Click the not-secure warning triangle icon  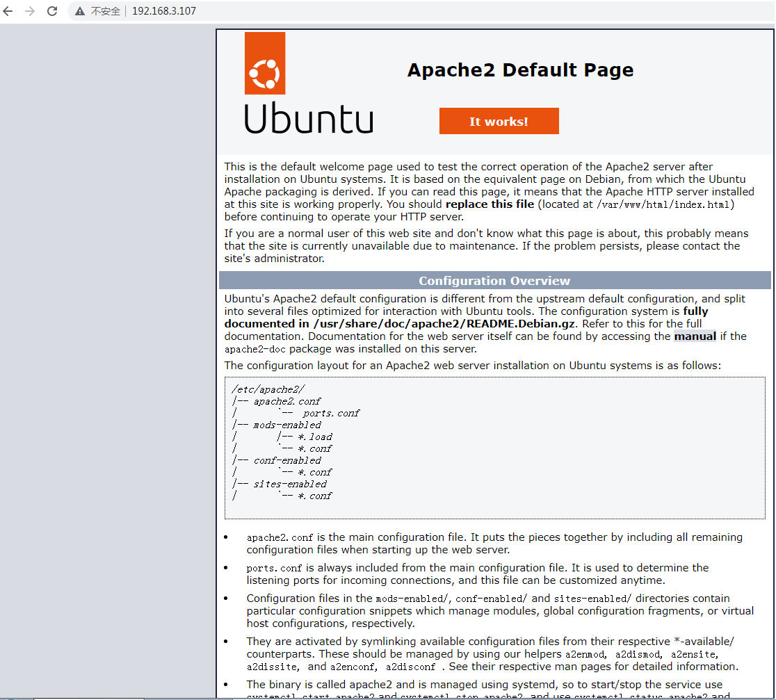80,11
